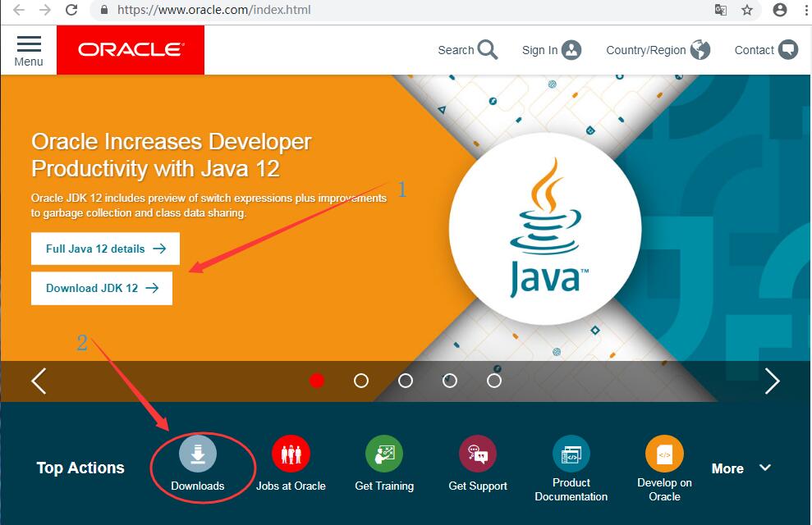Viewport: 812px width, 525px height.
Task: Click the browser forward arrow
Action: (x=45, y=10)
